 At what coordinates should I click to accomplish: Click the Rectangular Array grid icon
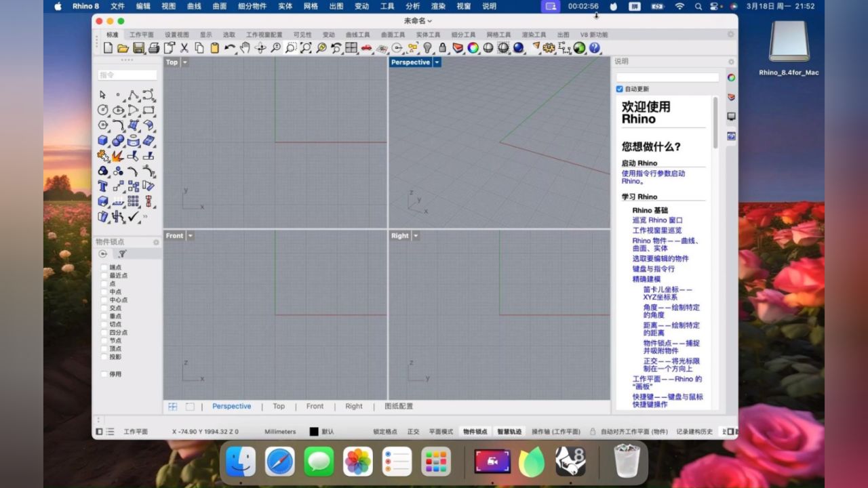pos(134,201)
